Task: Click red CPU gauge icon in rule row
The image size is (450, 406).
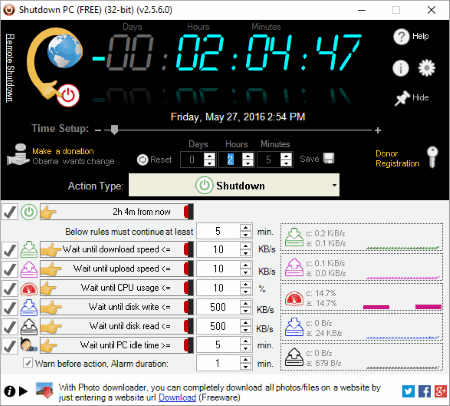Action: coord(29,288)
